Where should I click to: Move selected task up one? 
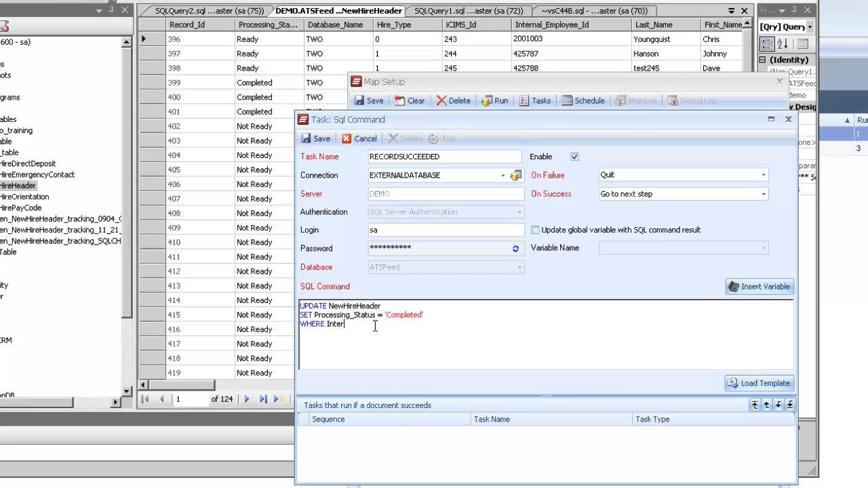[x=766, y=405]
